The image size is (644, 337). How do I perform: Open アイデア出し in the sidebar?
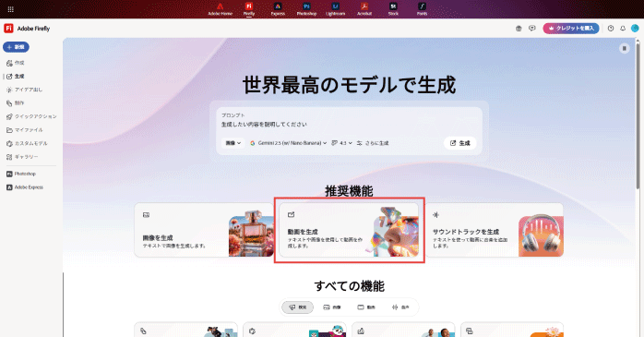click(25, 90)
